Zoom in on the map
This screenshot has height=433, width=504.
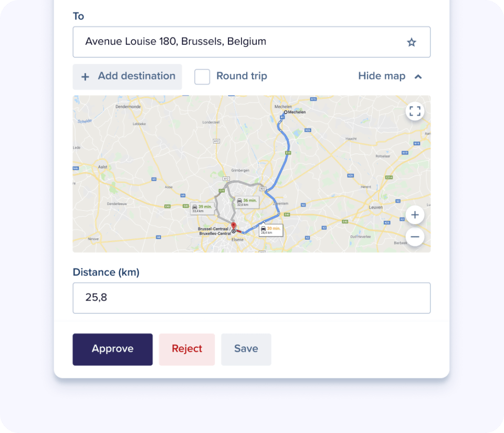(x=415, y=215)
